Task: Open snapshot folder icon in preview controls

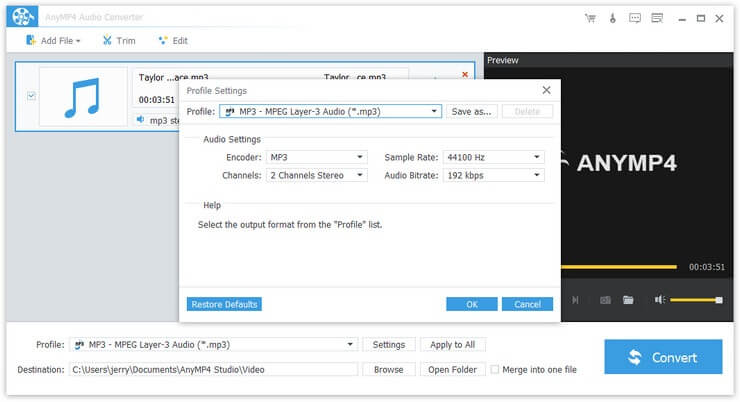Action: [x=628, y=299]
